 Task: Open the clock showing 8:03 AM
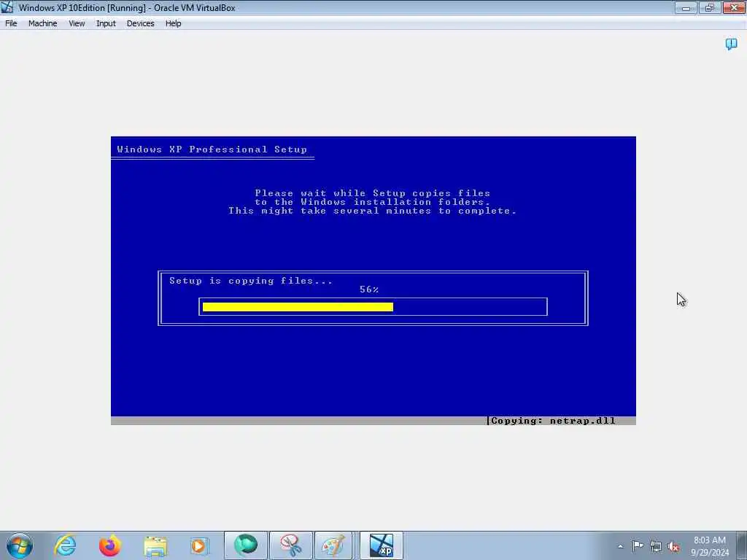pyautogui.click(x=709, y=545)
